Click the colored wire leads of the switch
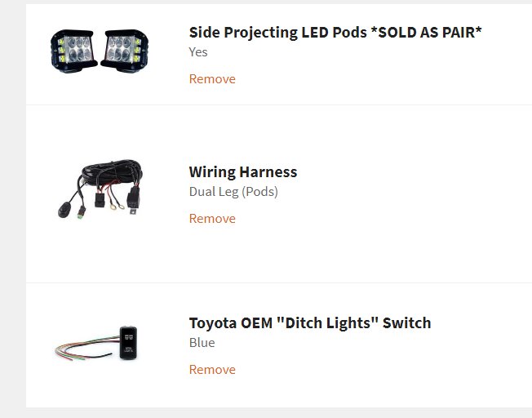The image size is (532, 418). 87,348
